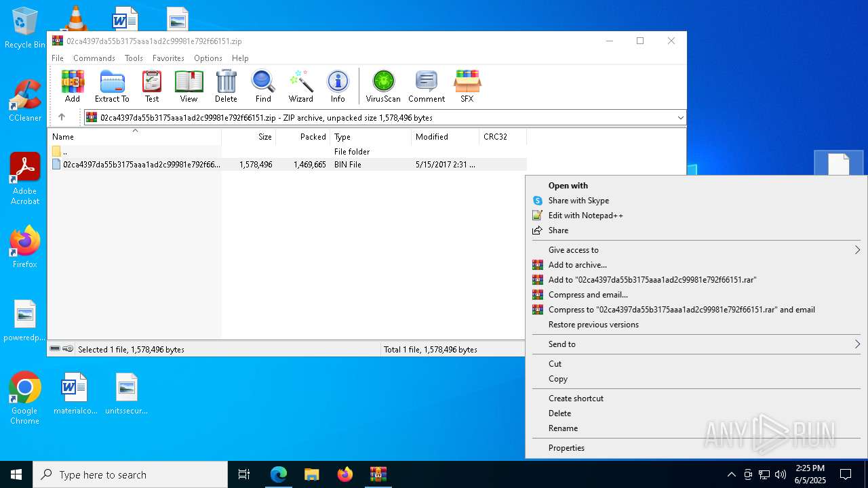868x488 pixels.
Task: Expand the 'Give access to' submenu
Action: 696,250
